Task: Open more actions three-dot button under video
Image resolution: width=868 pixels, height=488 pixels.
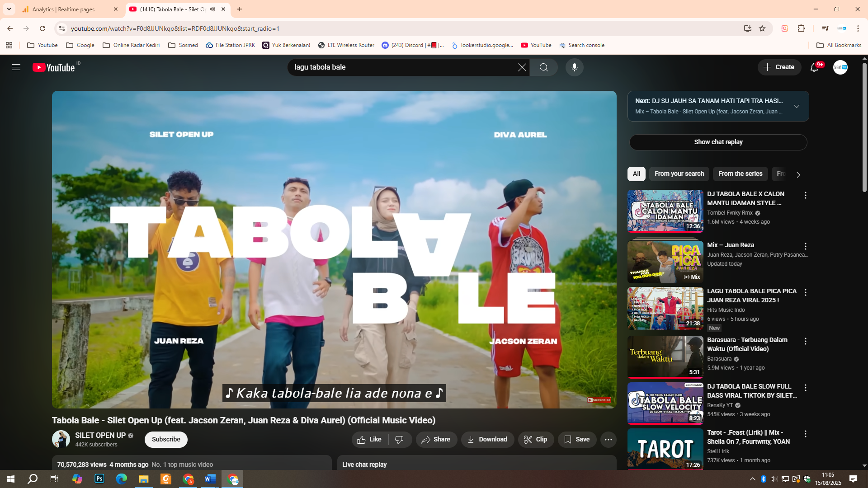Action: click(x=608, y=440)
